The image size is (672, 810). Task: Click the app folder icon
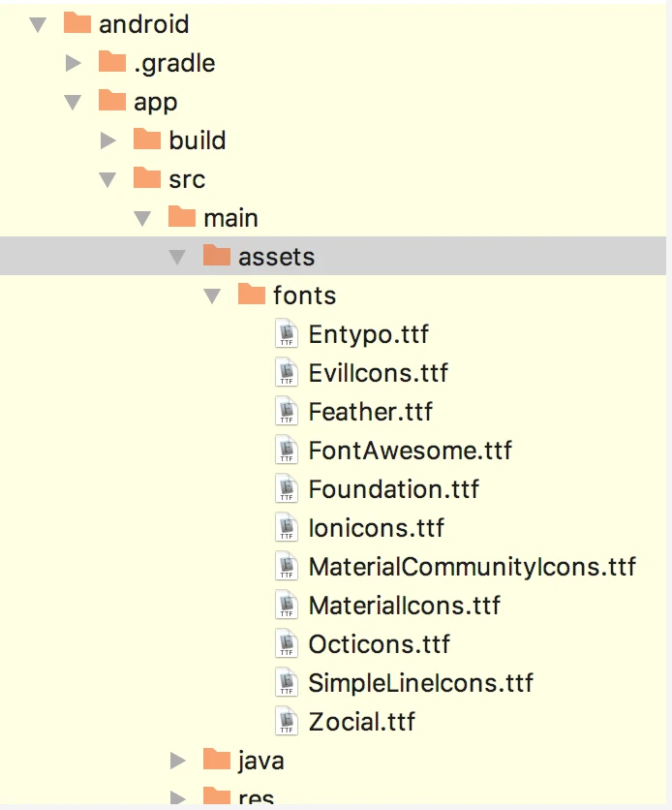click(112, 100)
